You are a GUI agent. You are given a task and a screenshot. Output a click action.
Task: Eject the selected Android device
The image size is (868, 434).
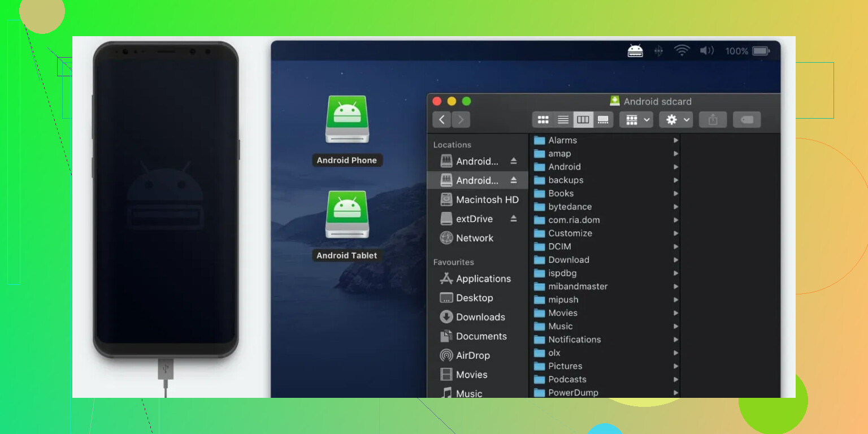[x=513, y=180]
